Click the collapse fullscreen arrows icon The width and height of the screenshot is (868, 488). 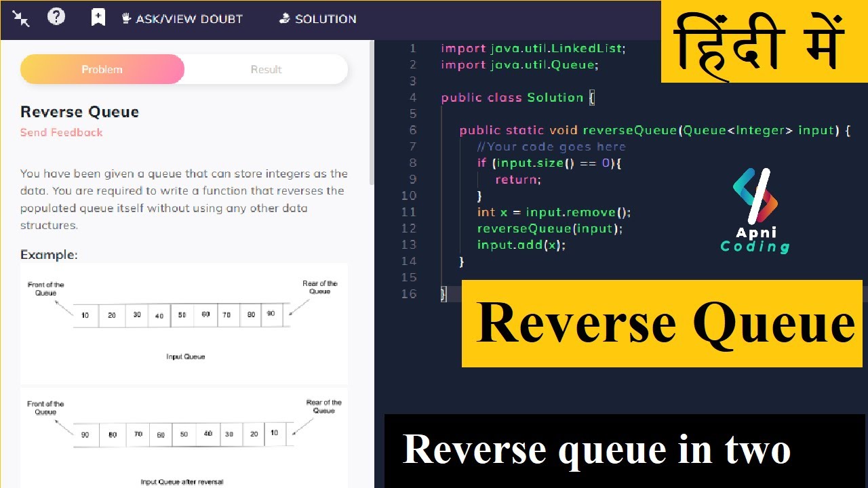[x=21, y=18]
